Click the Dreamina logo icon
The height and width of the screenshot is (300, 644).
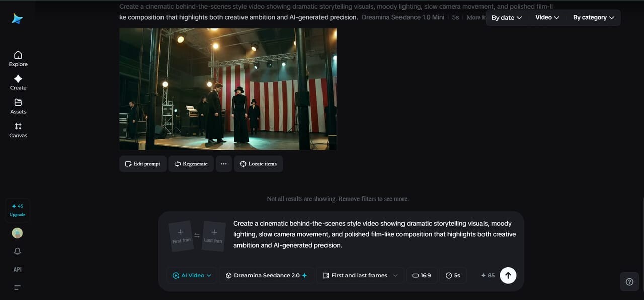(x=18, y=19)
